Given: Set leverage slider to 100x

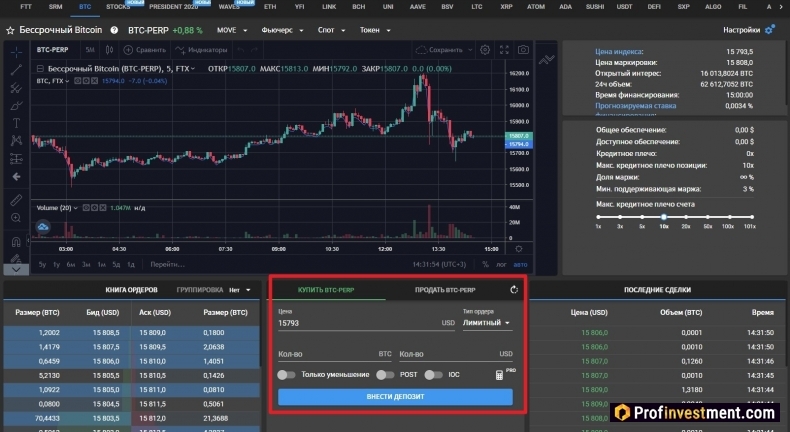Looking at the screenshot, I should [730, 217].
